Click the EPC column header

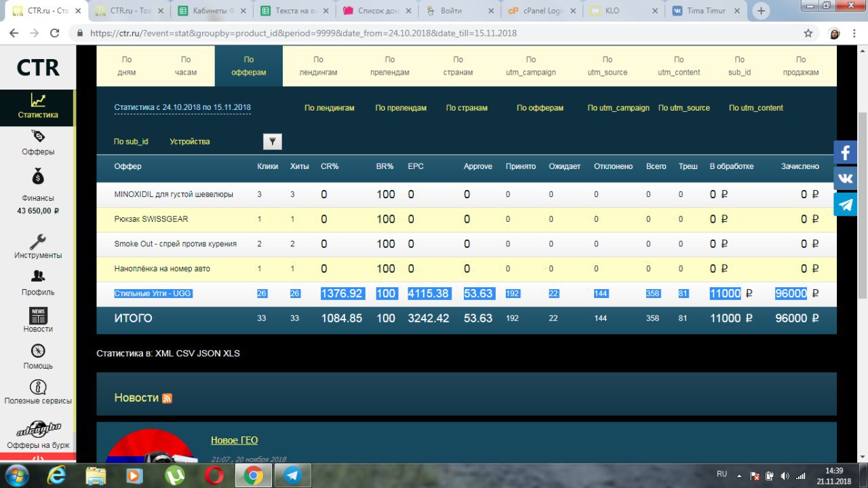tap(416, 166)
